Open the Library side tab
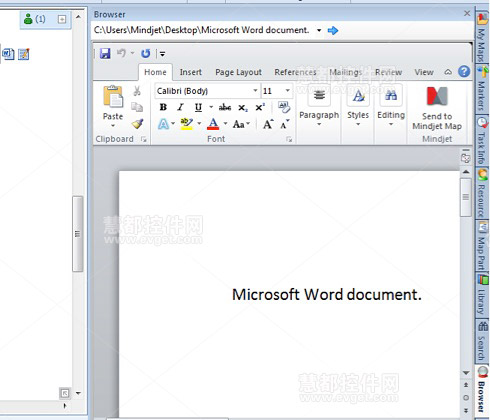The image size is (490, 420). (482, 295)
